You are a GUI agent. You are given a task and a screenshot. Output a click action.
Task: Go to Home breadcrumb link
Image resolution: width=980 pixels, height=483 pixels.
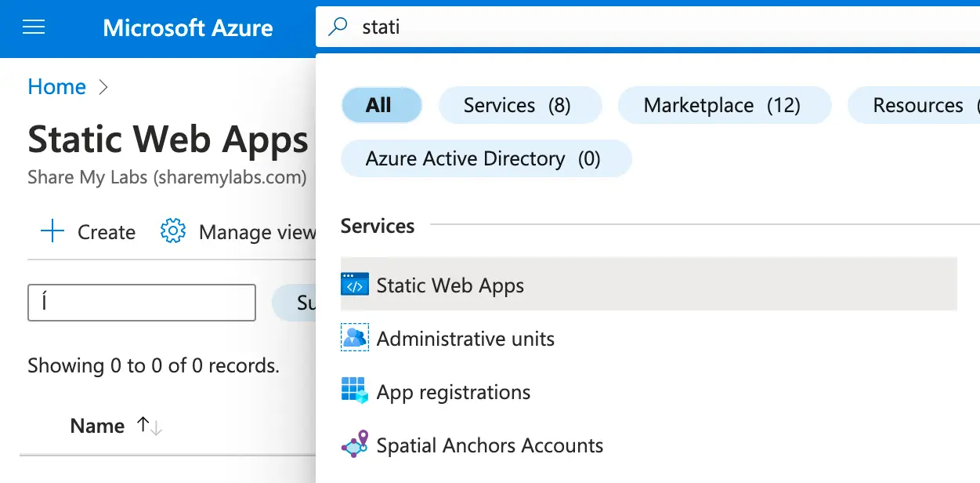tap(56, 86)
